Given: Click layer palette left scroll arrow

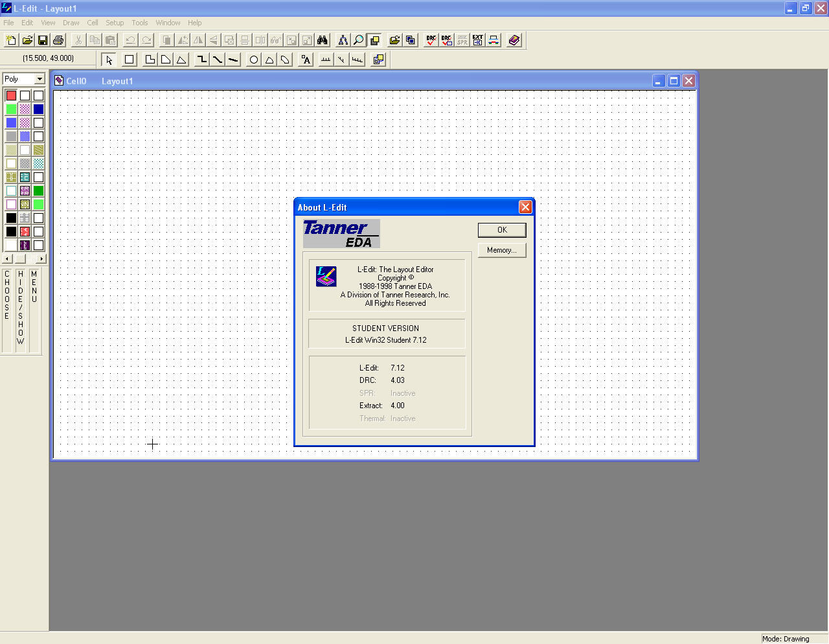Looking at the screenshot, I should tap(7, 259).
